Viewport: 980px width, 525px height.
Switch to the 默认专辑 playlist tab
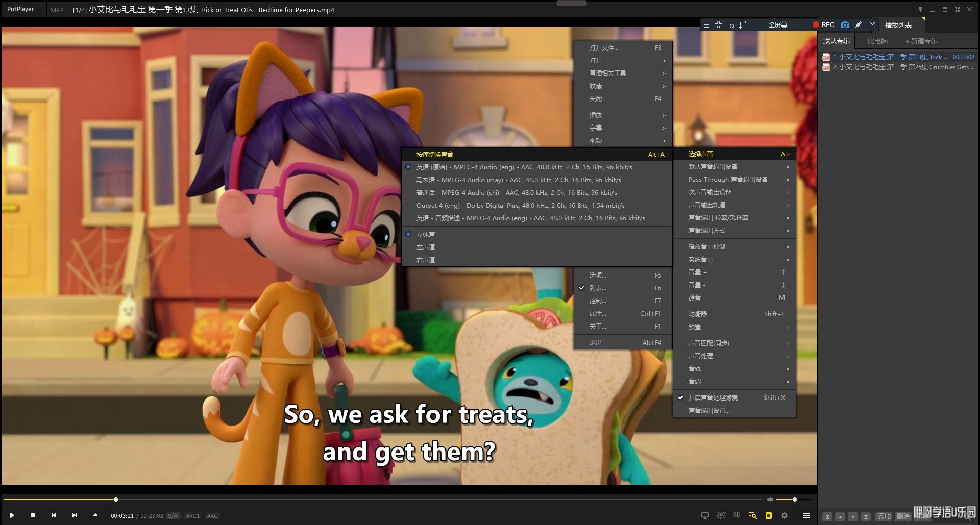[836, 41]
